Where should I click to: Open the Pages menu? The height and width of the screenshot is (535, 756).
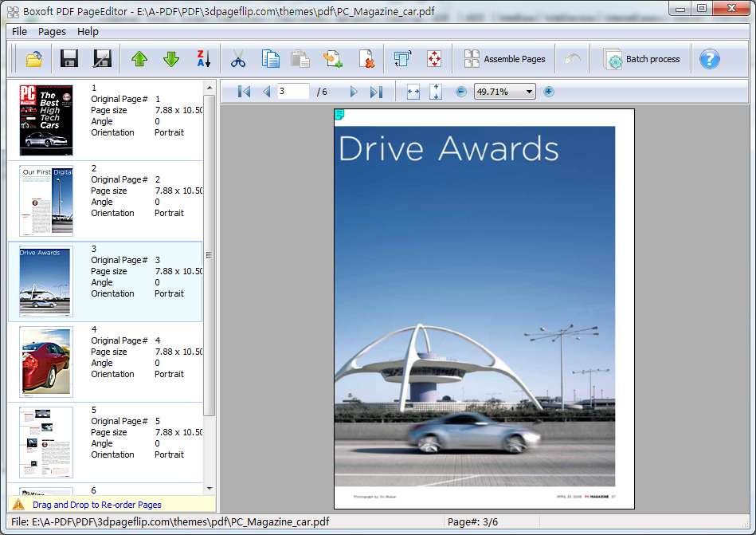(x=52, y=31)
